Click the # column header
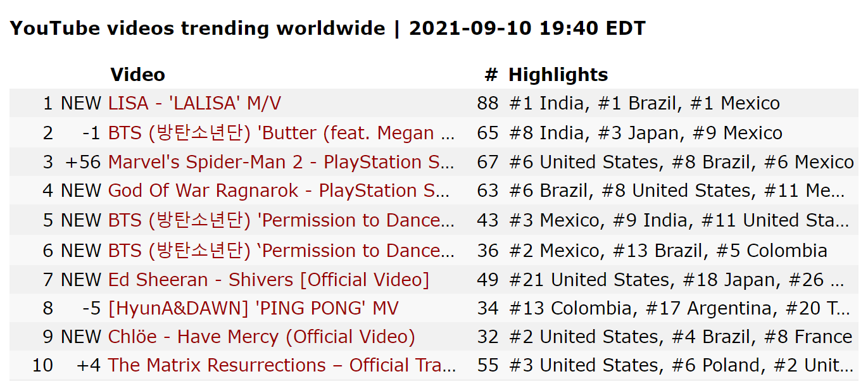 click(491, 75)
